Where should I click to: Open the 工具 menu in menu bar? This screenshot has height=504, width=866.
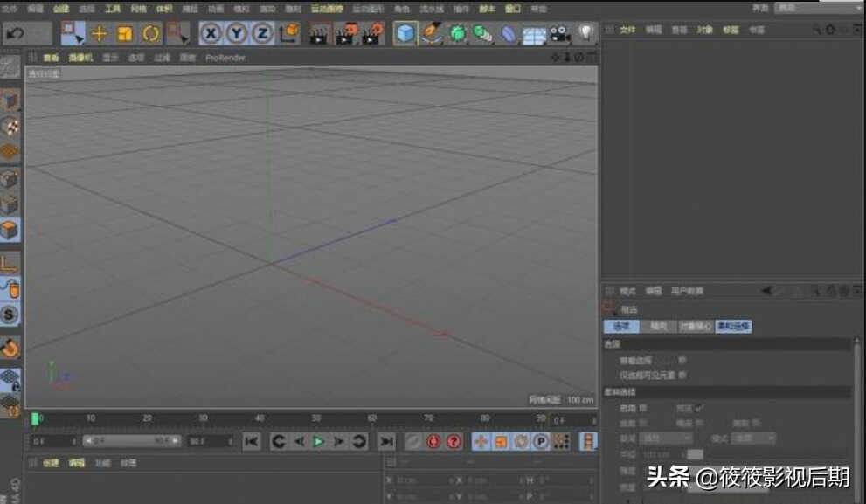click(x=113, y=9)
